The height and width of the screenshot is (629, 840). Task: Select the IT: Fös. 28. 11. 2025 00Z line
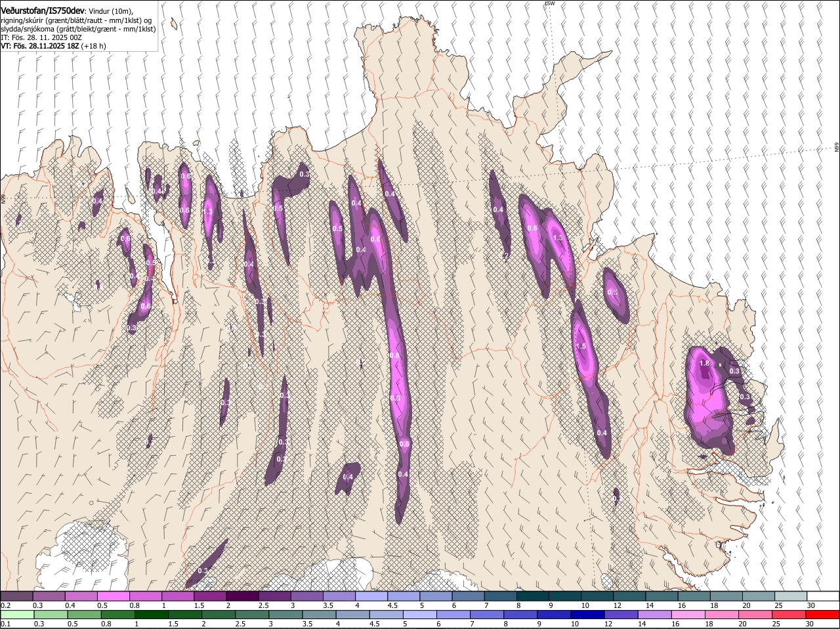pos(41,37)
